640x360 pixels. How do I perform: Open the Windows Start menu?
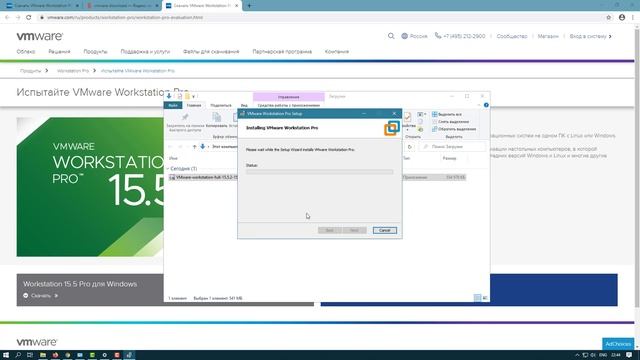6,355
